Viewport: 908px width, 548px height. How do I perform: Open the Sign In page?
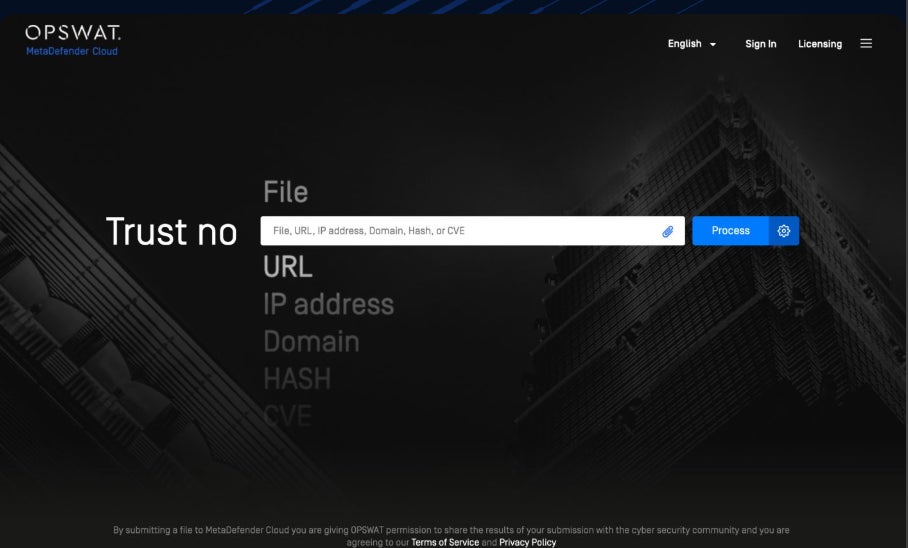[x=760, y=44]
